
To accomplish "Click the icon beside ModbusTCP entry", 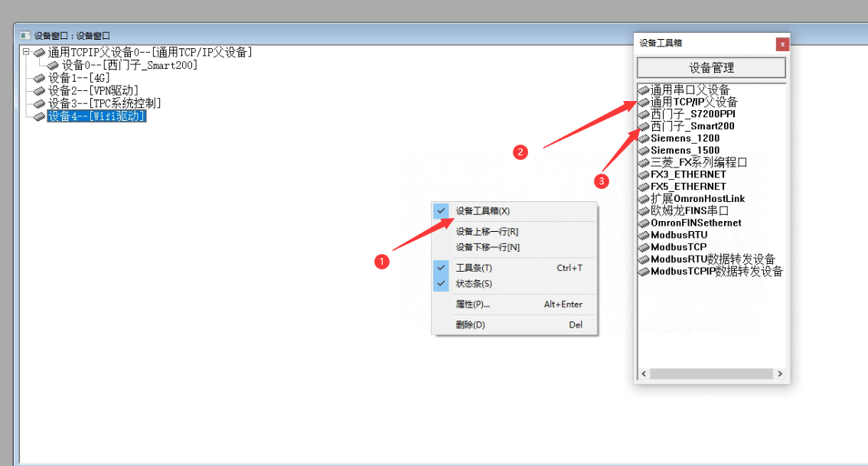I will 644,247.
